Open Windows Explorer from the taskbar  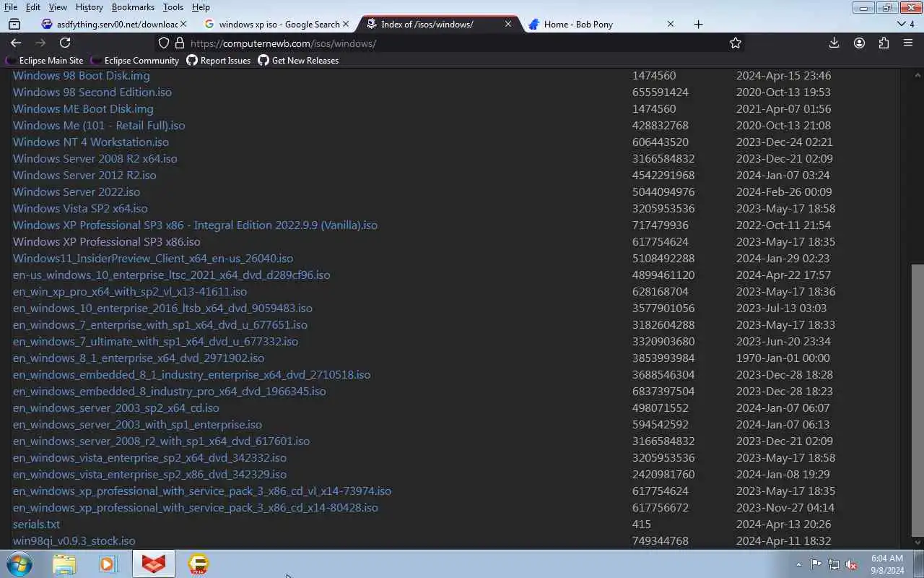click(64, 564)
